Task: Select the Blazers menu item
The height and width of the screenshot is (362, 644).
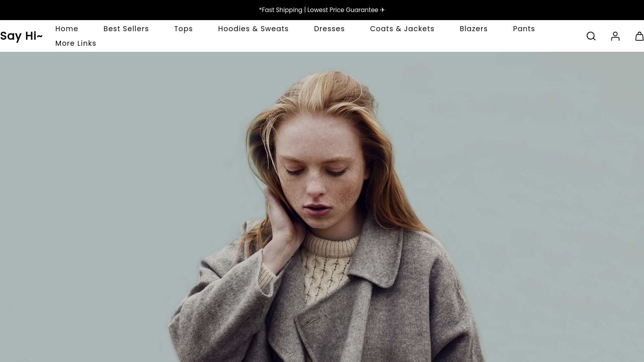Action: (x=473, y=29)
